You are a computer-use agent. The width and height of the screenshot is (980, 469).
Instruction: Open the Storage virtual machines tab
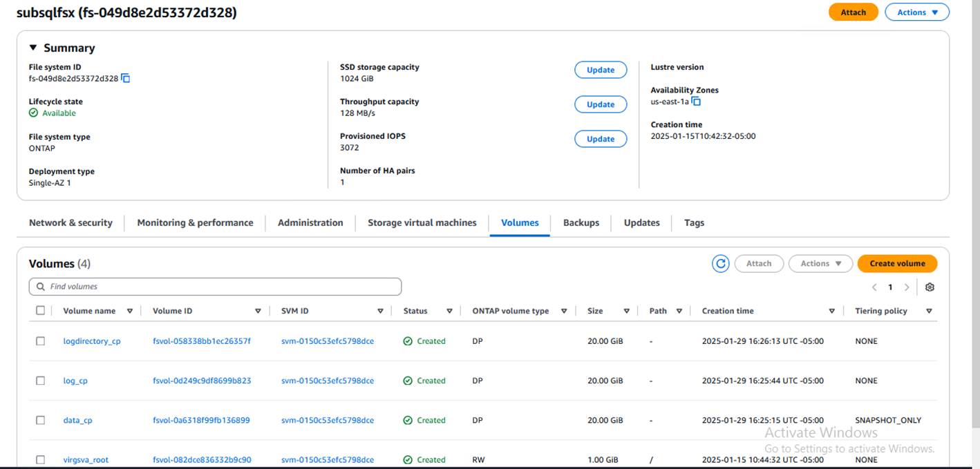[422, 223]
